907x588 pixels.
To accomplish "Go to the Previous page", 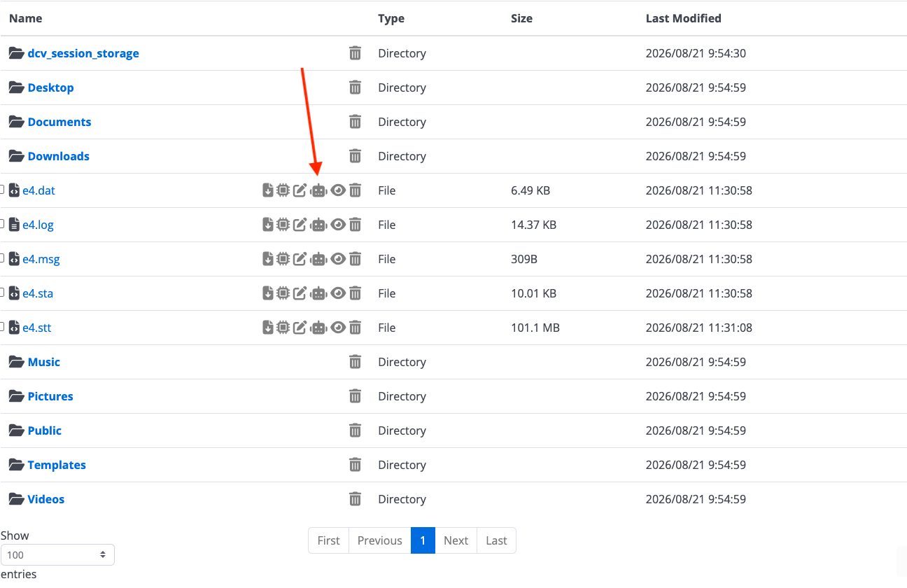I will click(x=380, y=540).
